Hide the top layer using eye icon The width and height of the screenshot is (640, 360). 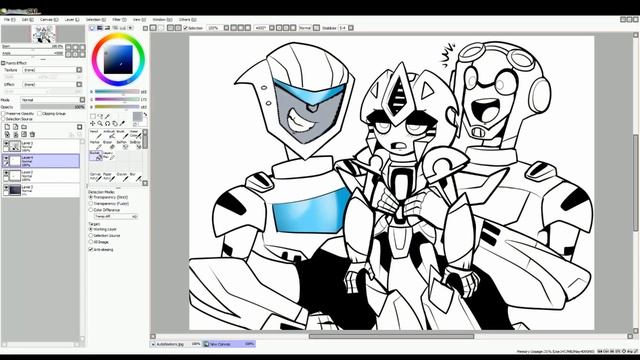click(6, 143)
